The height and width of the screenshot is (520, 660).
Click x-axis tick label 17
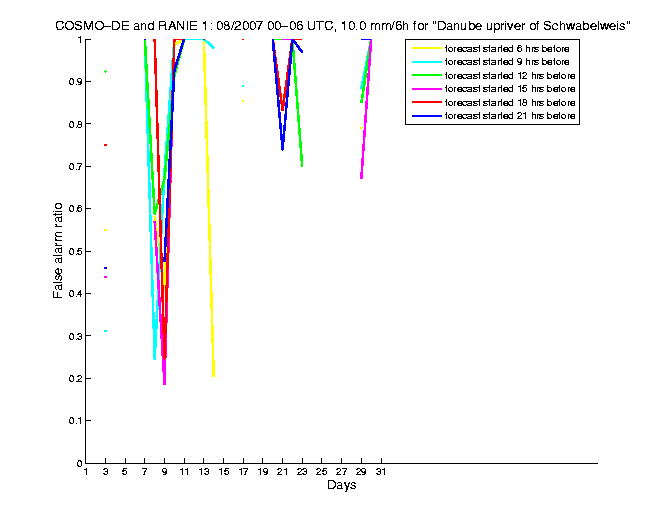tap(243, 472)
